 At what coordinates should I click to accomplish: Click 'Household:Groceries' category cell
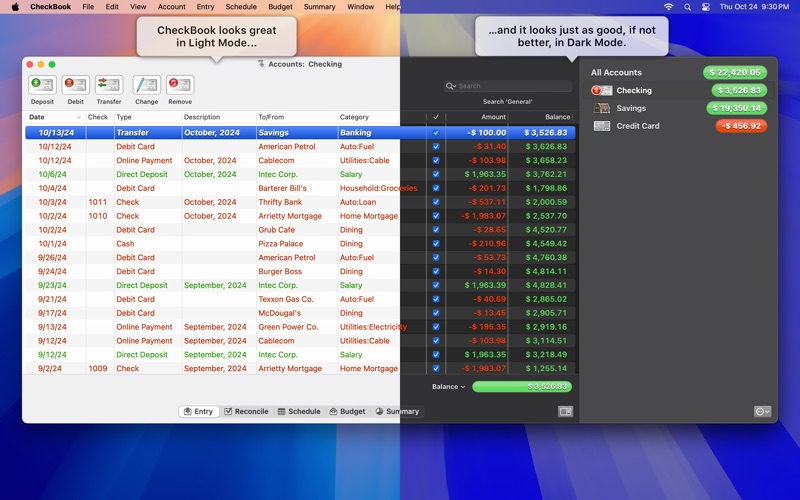(x=379, y=188)
